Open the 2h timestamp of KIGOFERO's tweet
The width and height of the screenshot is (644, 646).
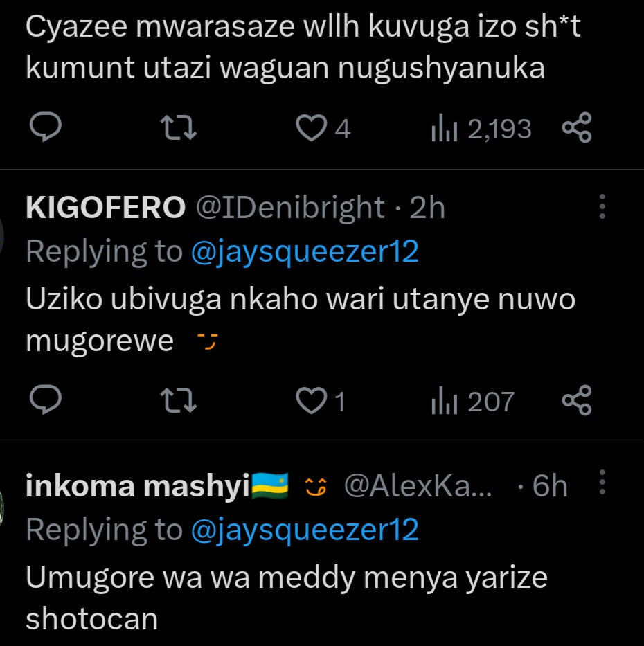pyautogui.click(x=428, y=208)
